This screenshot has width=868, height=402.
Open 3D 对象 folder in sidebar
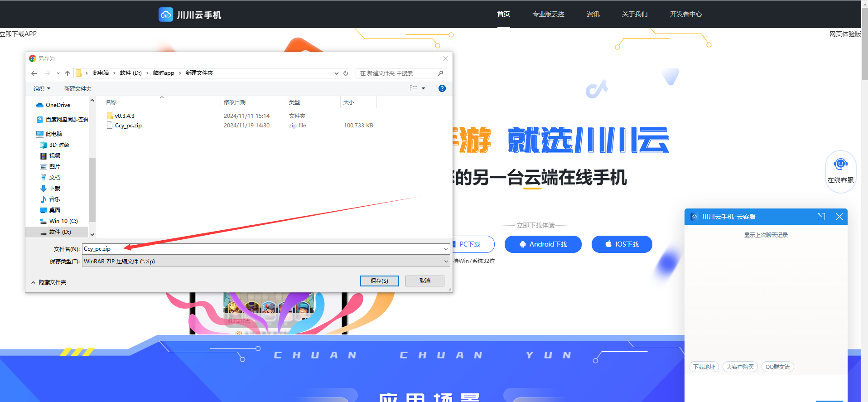pos(55,145)
